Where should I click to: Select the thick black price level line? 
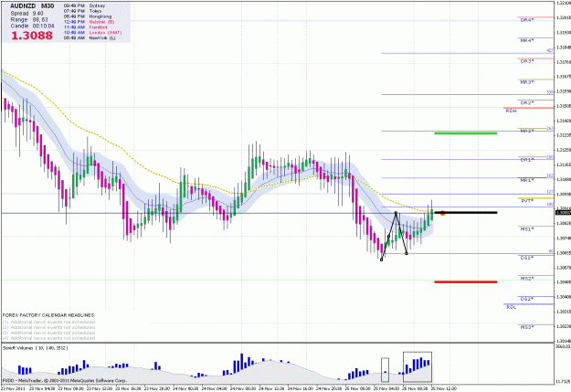point(466,212)
